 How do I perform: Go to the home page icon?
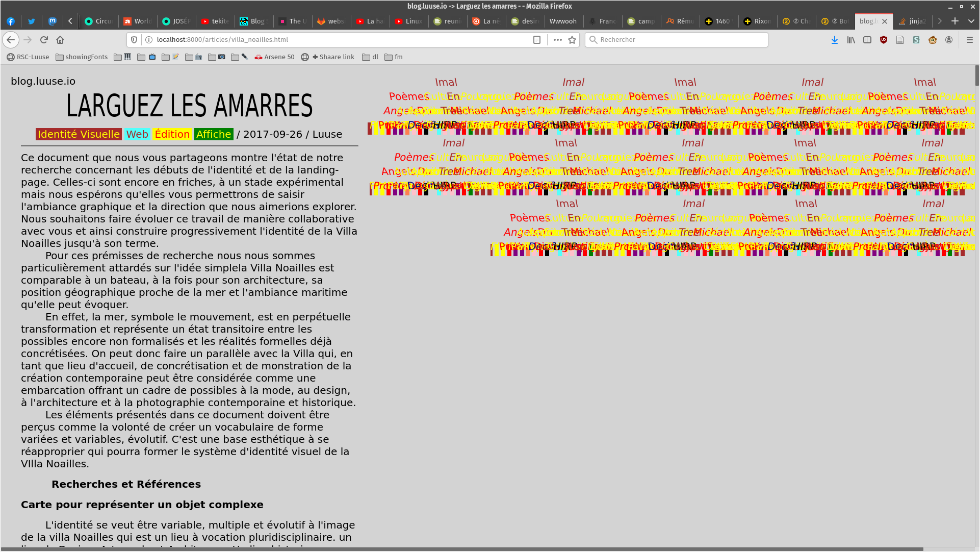click(60, 40)
